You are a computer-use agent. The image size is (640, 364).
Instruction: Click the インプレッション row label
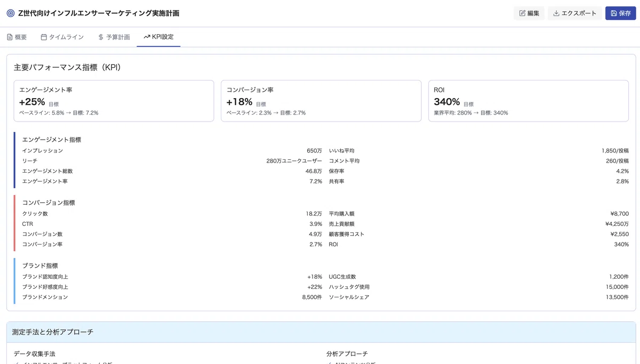click(43, 151)
